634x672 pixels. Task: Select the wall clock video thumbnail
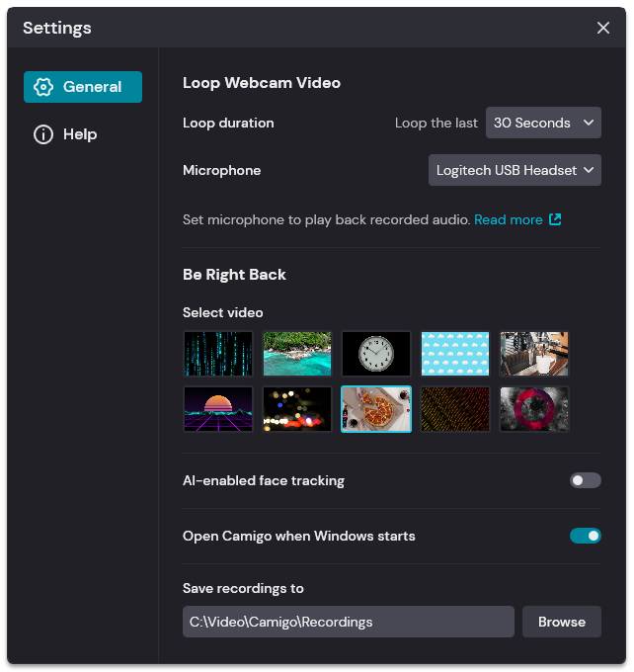(375, 354)
